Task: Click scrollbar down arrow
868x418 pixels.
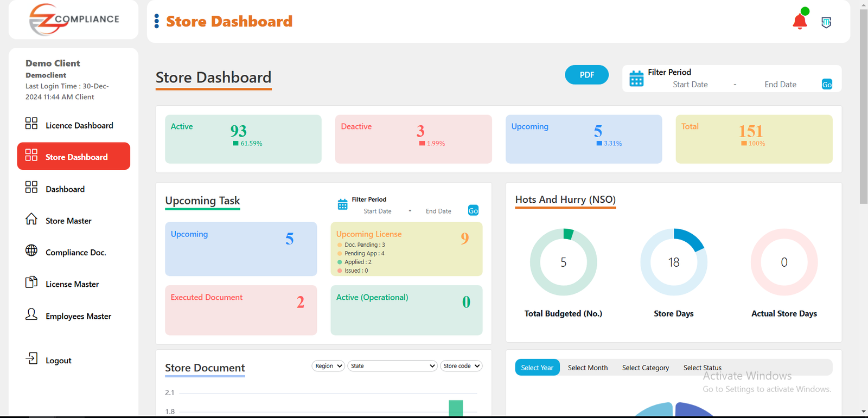Action: tap(864, 411)
